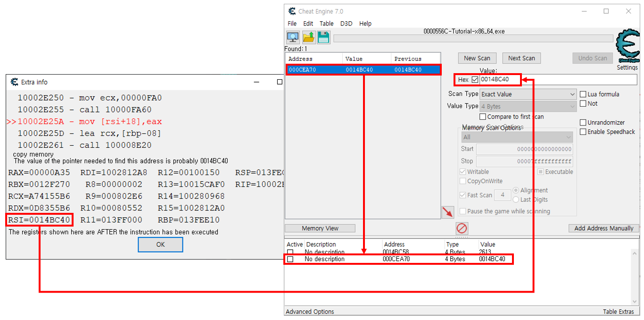Click the Address column header in results
The width and height of the screenshot is (644, 320).
point(314,59)
